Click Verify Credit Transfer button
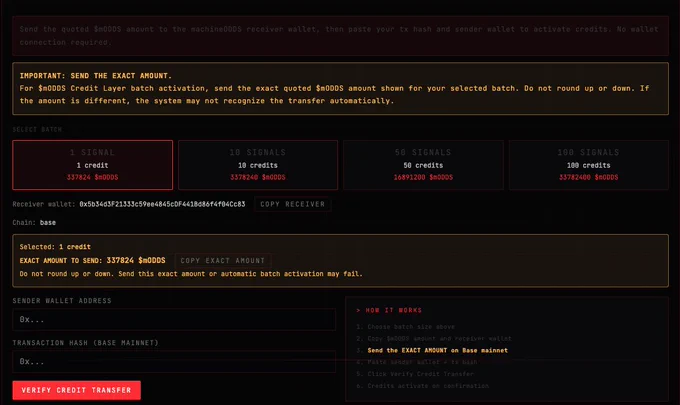Viewport: 680px width, 405px height. [76, 390]
